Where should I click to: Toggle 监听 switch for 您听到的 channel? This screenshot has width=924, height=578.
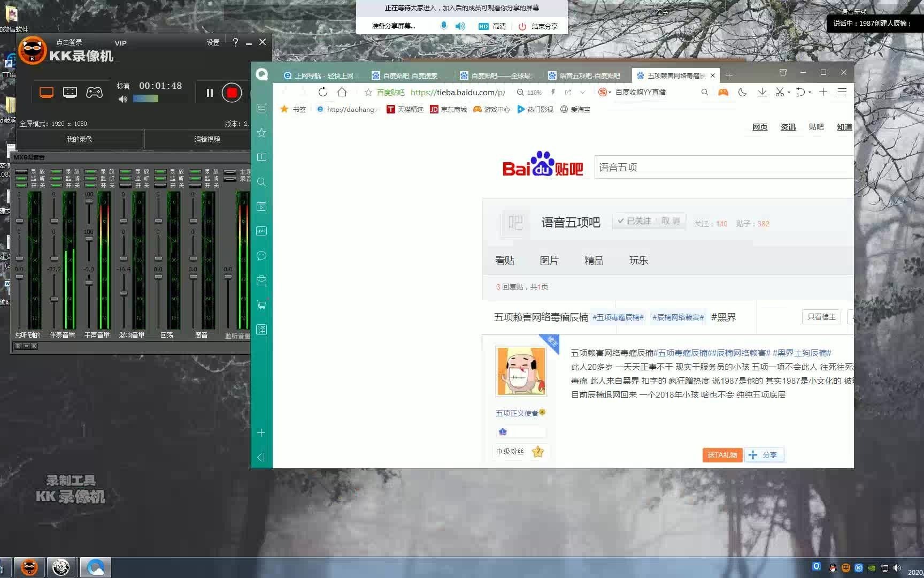21,178
